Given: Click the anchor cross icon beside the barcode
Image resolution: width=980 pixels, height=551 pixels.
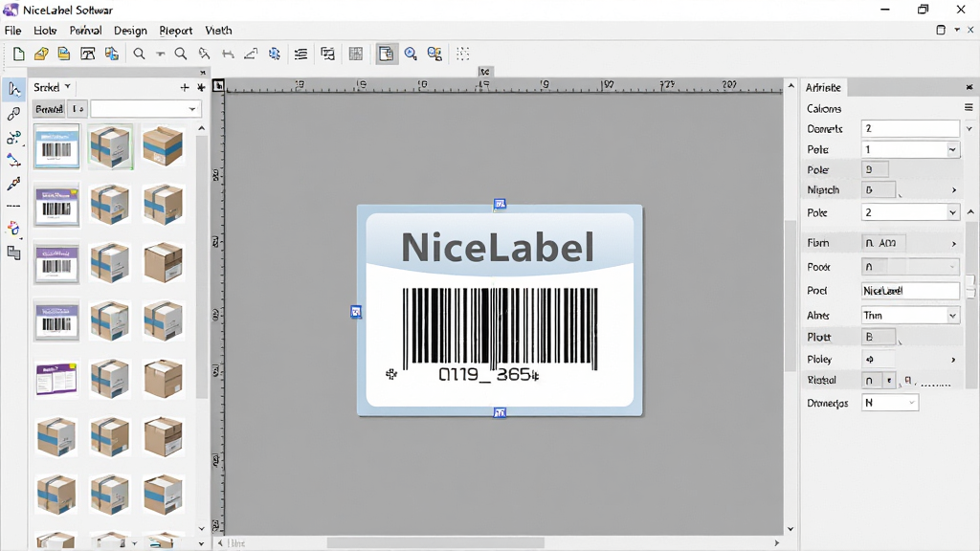Looking at the screenshot, I should click(391, 374).
